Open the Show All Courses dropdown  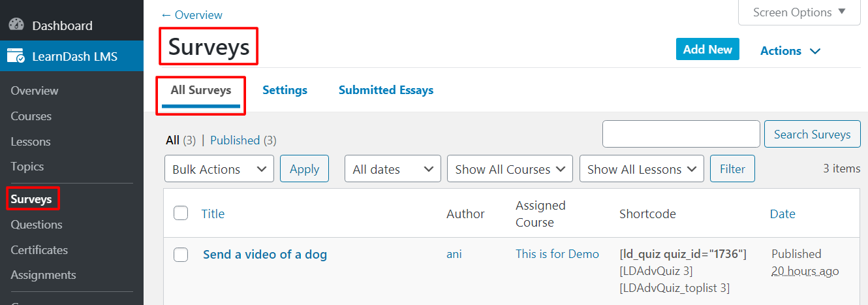[510, 169]
